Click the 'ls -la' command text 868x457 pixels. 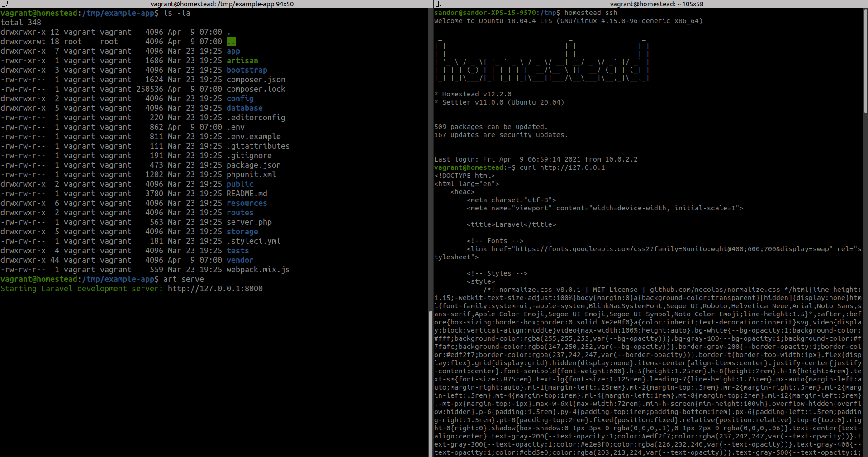(177, 13)
